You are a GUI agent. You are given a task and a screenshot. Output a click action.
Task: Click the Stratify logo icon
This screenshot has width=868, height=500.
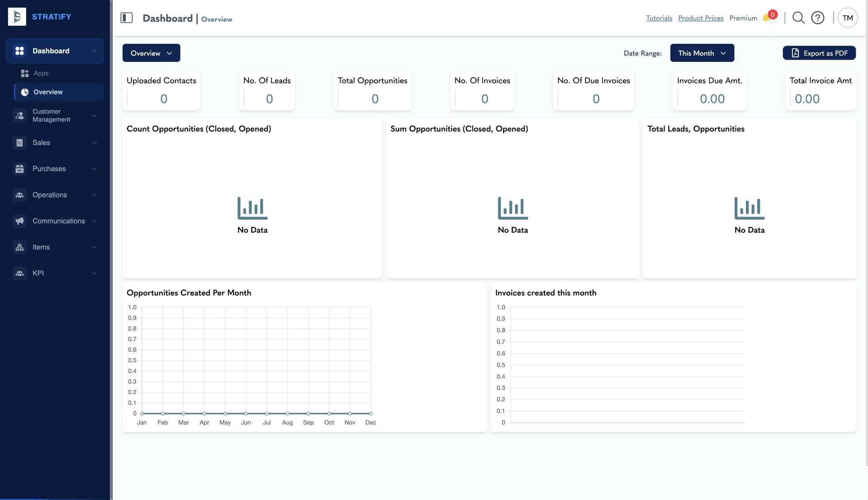[17, 16]
